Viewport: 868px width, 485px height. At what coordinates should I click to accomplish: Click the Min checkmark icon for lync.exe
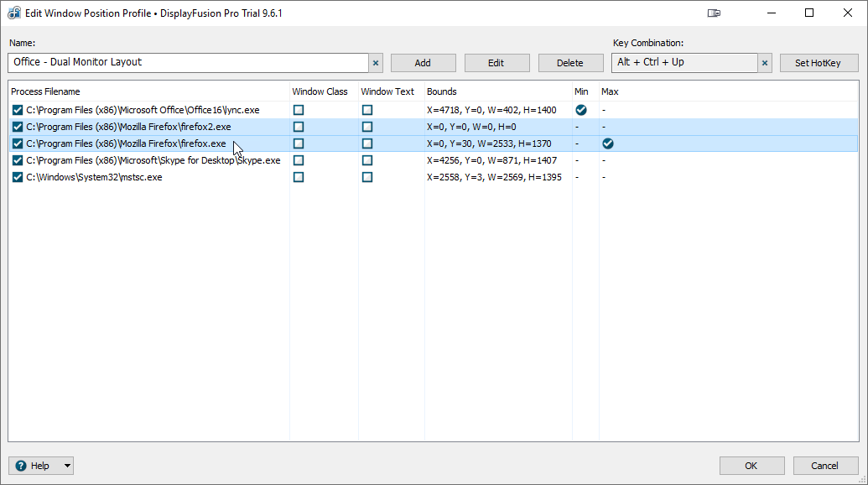(x=580, y=110)
